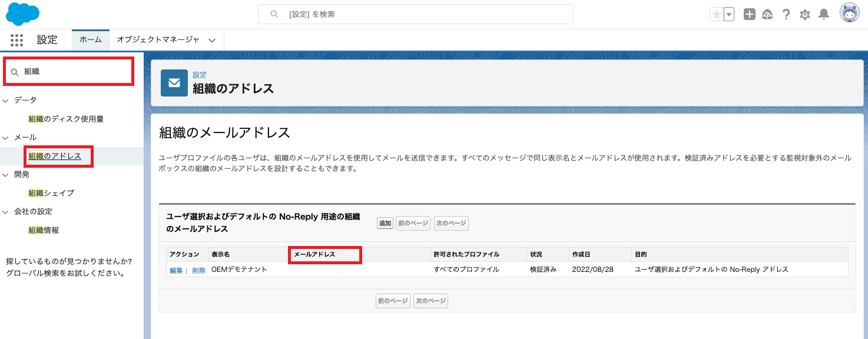Open the user profile avatar
Screen dimensions: 868x339
[x=849, y=14]
